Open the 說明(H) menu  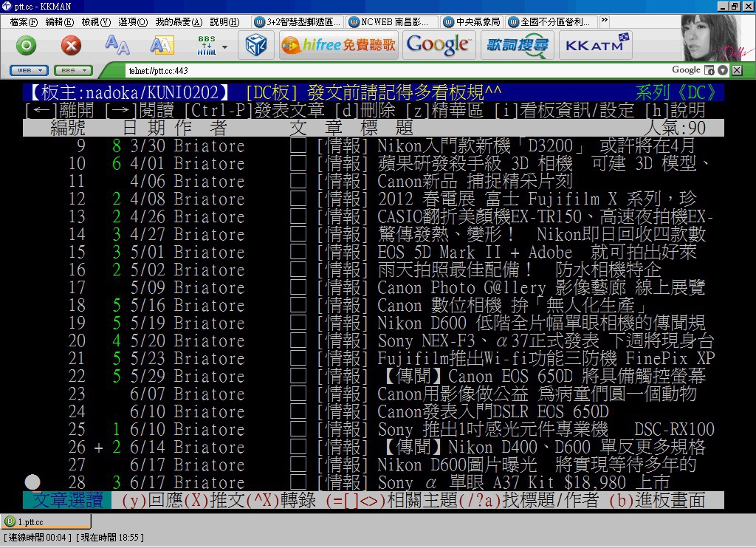tap(224, 22)
